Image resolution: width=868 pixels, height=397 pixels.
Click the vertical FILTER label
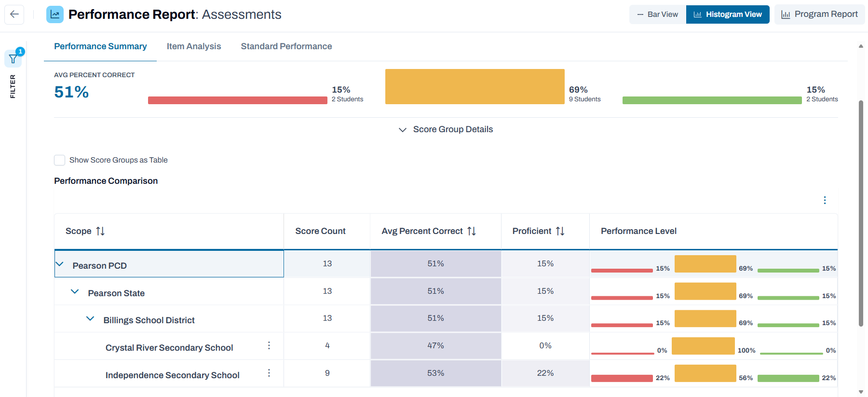(x=13, y=86)
